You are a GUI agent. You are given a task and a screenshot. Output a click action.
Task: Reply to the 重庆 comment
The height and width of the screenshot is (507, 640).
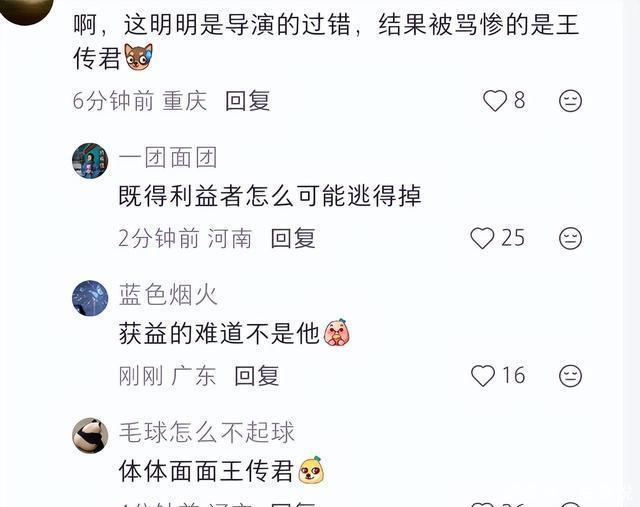tap(247, 101)
